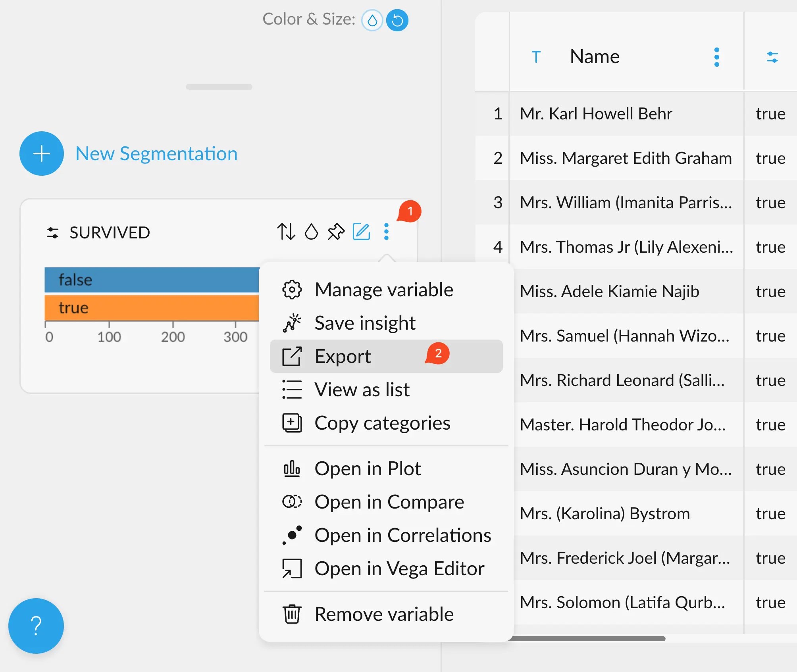This screenshot has height=672, width=797.
Task: Click the sort arrows icon on SURVIVED card
Action: pyautogui.click(x=286, y=232)
